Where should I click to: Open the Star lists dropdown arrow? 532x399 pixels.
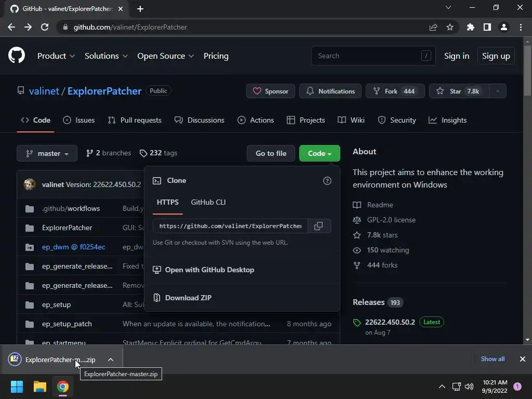498,91
